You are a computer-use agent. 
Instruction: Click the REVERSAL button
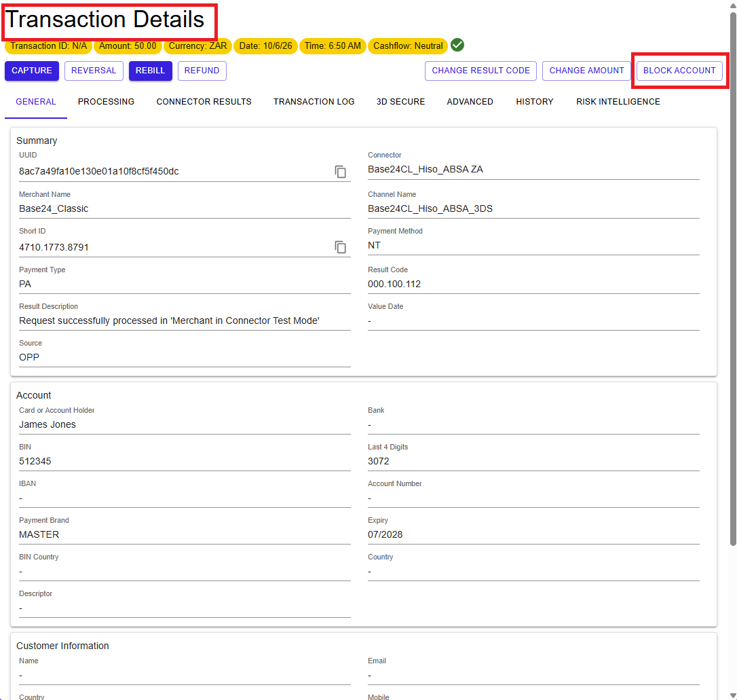coord(94,71)
